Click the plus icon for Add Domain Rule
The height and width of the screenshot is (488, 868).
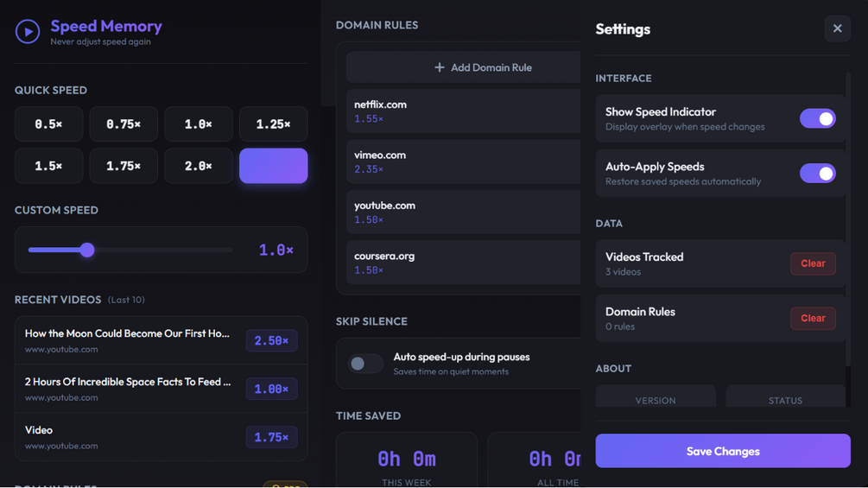click(x=440, y=67)
